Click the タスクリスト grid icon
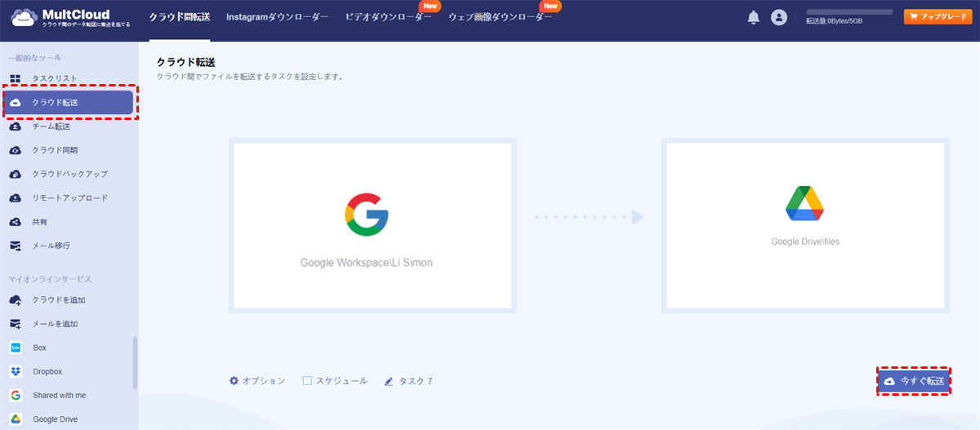The width and height of the screenshot is (980, 430). click(x=15, y=79)
